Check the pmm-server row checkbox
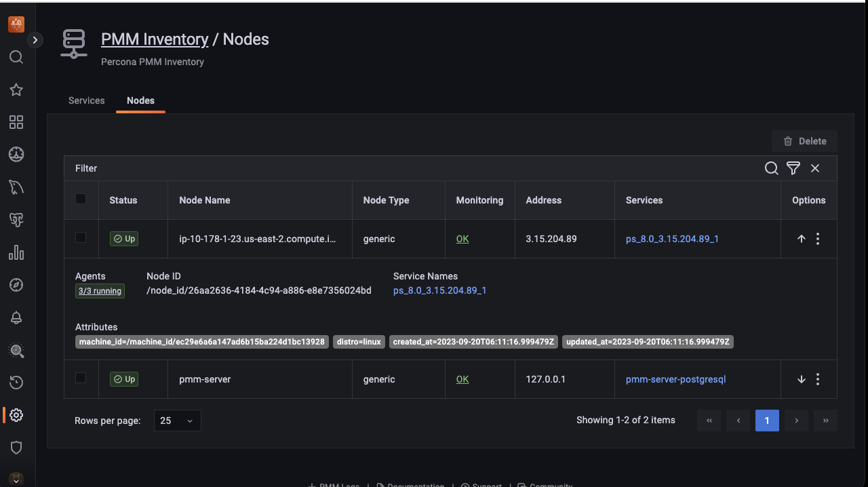 81,378
